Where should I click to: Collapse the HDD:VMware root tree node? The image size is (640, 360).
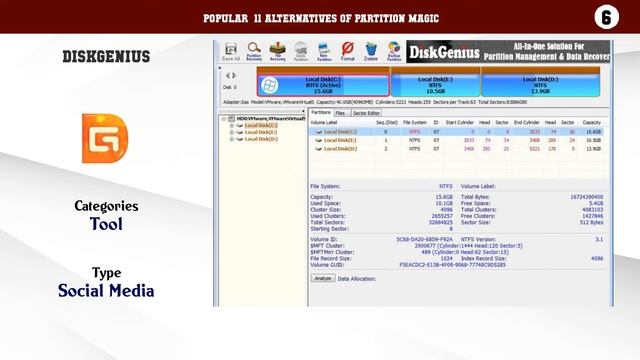(224, 119)
